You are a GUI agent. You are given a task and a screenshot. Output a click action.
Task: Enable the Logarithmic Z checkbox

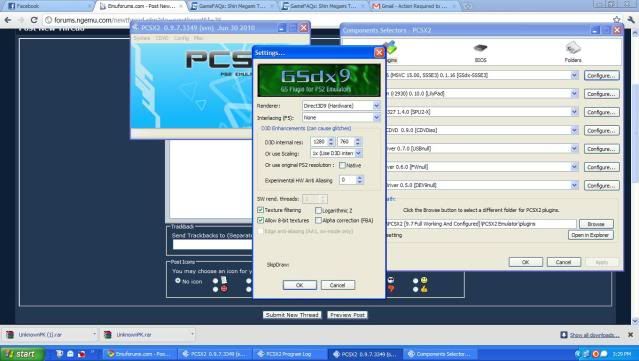318,211
